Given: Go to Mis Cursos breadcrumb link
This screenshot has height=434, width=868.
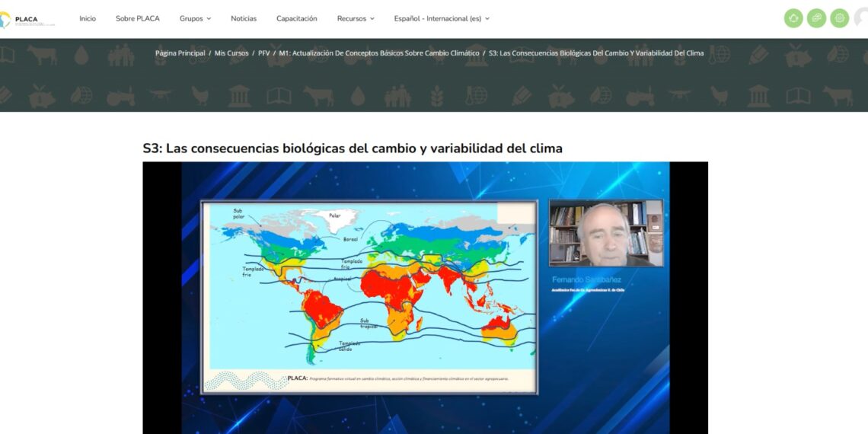Looking at the screenshot, I should click(x=231, y=53).
